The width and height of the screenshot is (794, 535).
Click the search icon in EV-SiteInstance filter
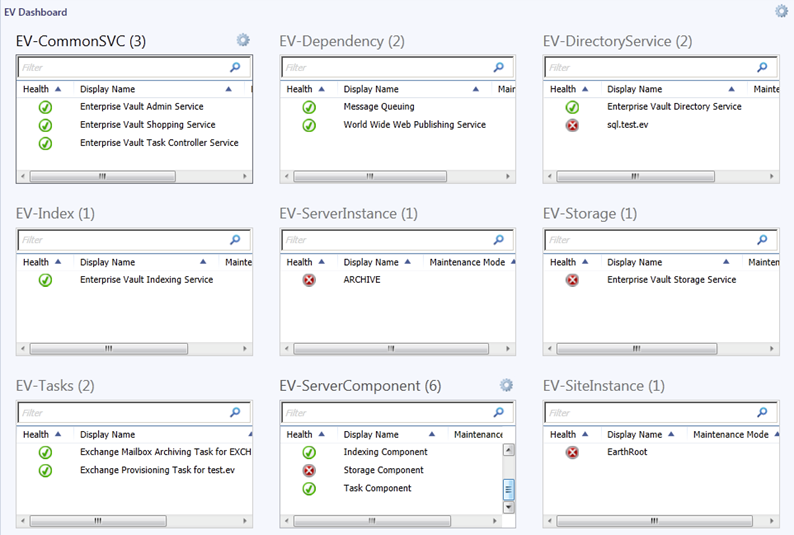762,413
